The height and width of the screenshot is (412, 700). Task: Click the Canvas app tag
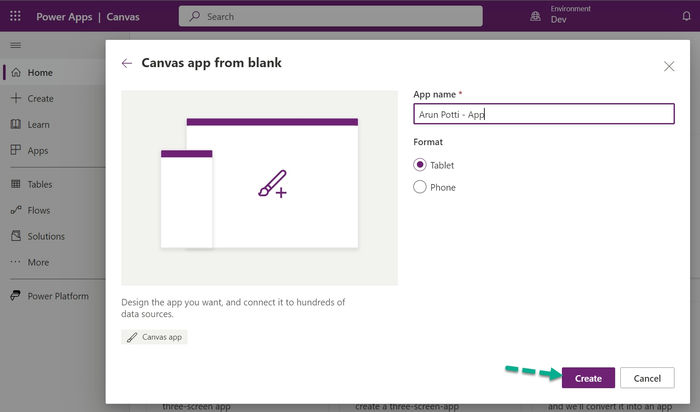tap(154, 337)
